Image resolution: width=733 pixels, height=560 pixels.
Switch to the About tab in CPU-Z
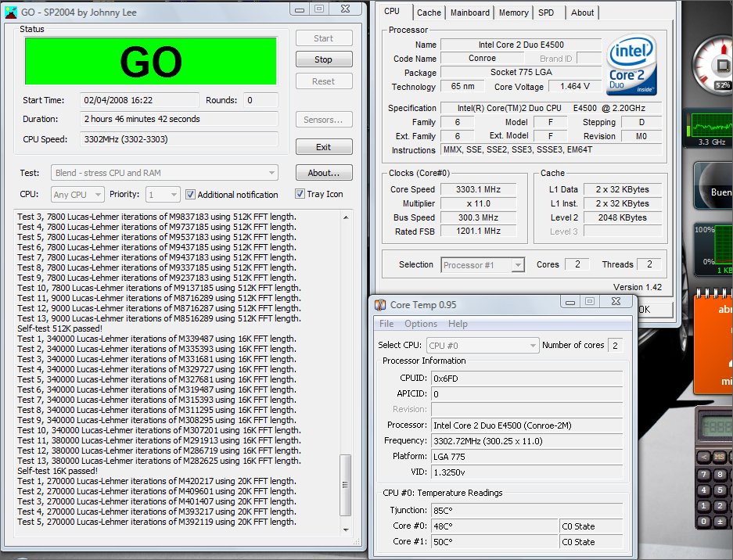tap(582, 13)
